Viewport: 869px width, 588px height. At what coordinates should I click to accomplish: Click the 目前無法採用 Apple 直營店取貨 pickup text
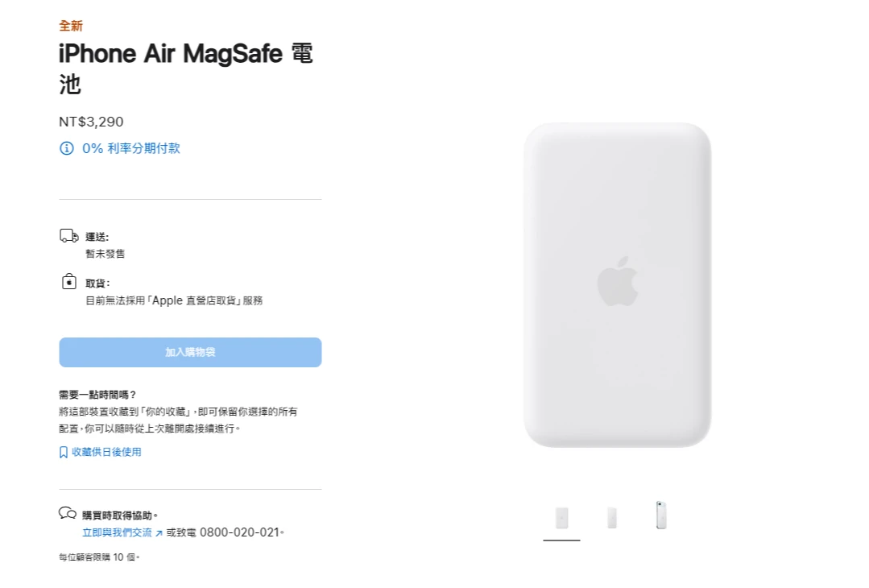tap(174, 300)
